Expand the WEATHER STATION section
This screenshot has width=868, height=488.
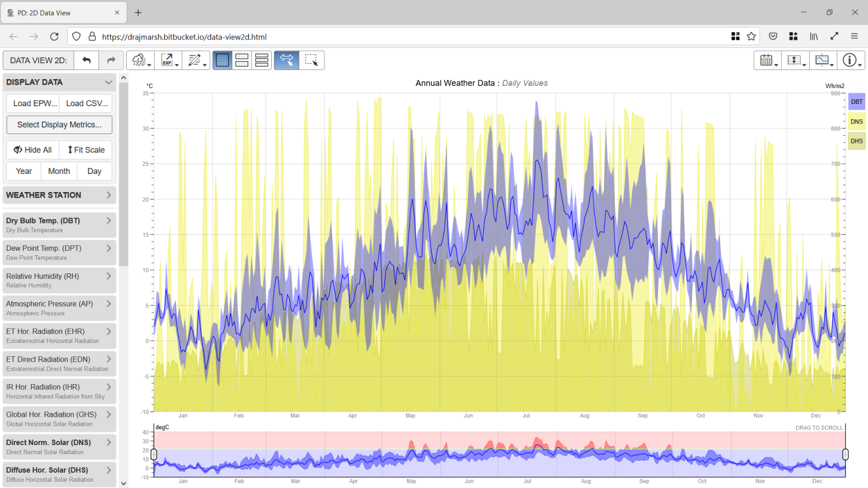[59, 195]
